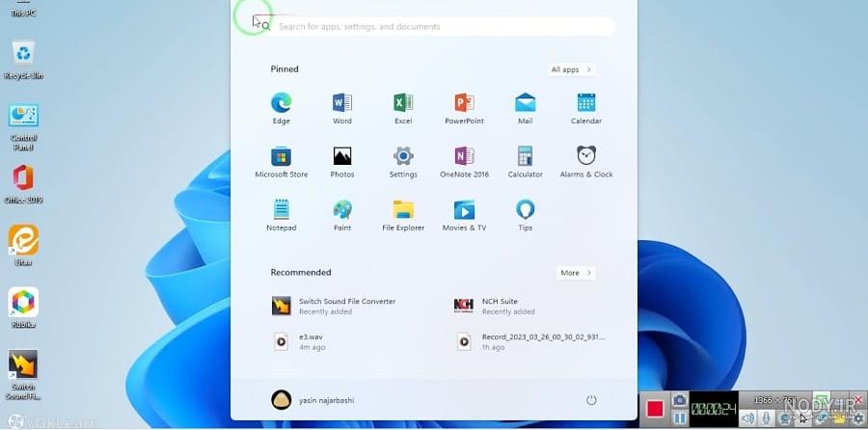
Task: Toggle webcam capture in the recorder
Action: coord(784,417)
